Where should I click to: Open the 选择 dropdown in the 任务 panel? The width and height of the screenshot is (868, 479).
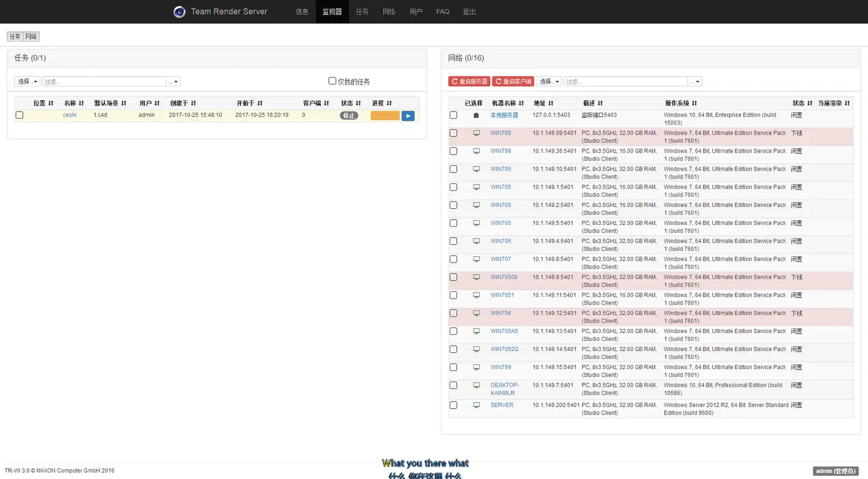pos(27,81)
